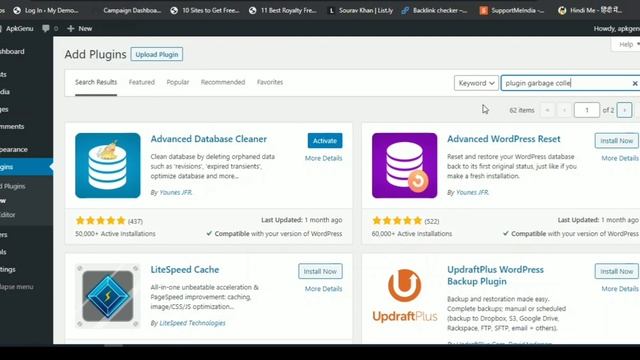Click the 522 ratings star row
640x360 pixels.
397,221
